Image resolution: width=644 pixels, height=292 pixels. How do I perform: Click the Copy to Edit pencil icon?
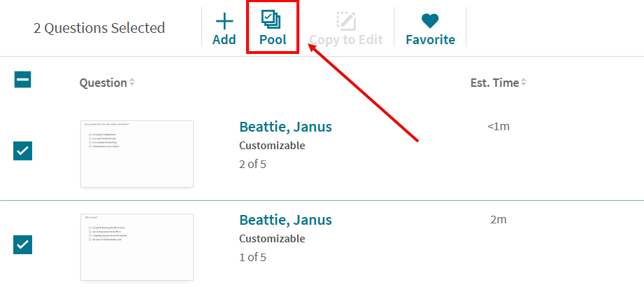click(346, 20)
